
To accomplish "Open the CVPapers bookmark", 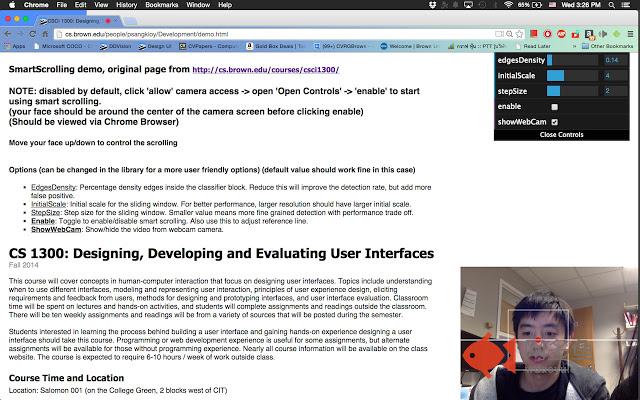I will coord(208,46).
